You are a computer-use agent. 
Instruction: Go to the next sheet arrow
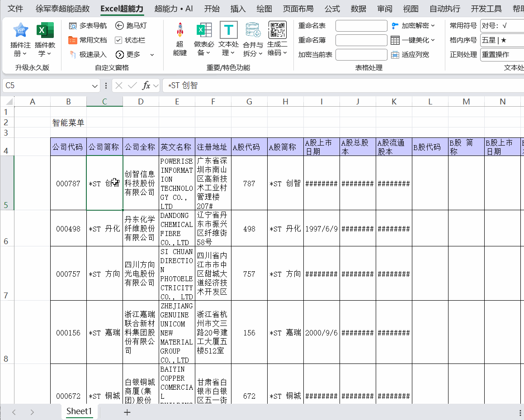[x=32, y=412]
